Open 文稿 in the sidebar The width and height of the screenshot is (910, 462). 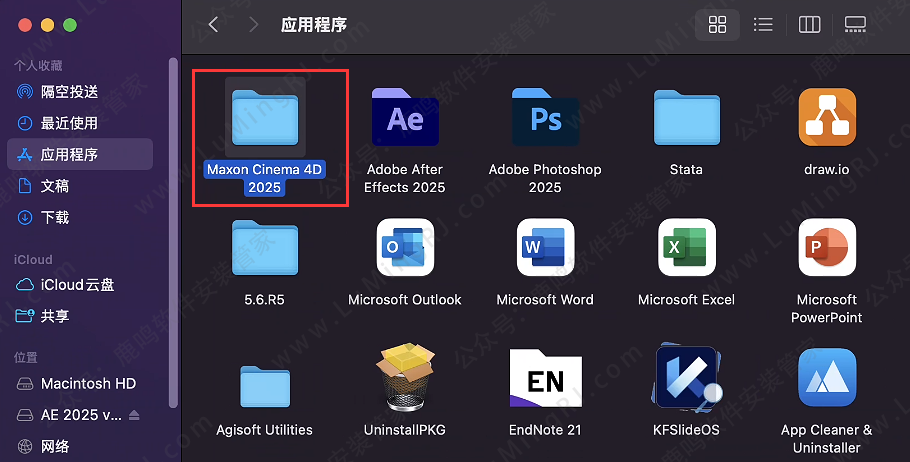[x=80, y=186]
